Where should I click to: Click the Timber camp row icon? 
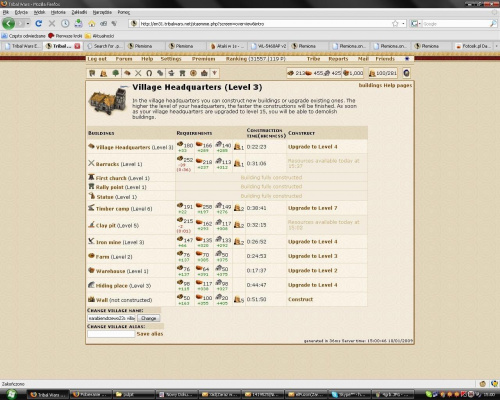[x=91, y=208]
